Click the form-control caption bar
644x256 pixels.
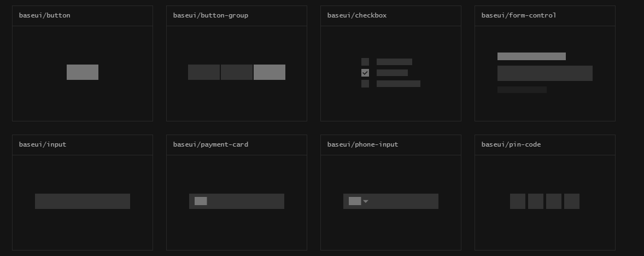(x=522, y=90)
